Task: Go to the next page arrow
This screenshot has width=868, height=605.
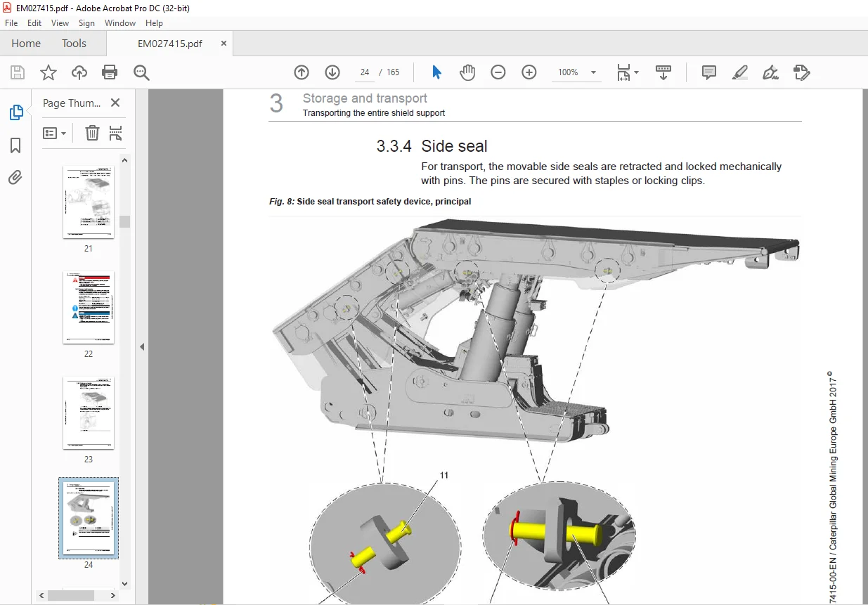Action: click(x=332, y=72)
